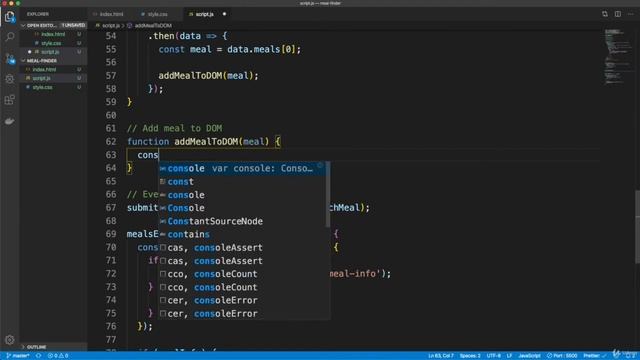Click the unsaved dot on script.js tab
The image size is (640, 360).
point(224,14)
